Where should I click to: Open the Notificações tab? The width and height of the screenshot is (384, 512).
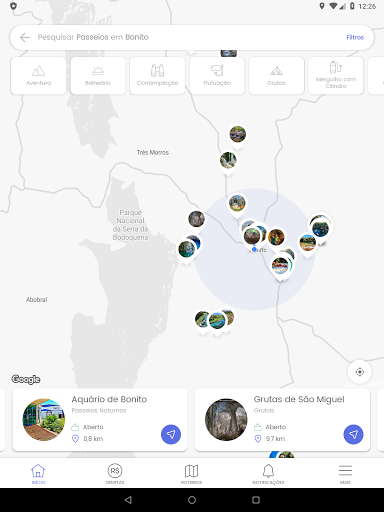coord(268,474)
